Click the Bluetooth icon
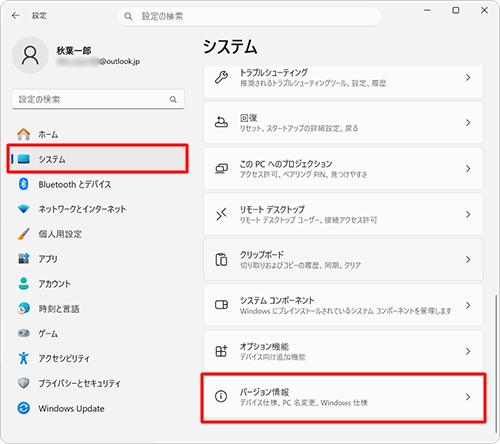The image size is (500, 444). click(23, 184)
